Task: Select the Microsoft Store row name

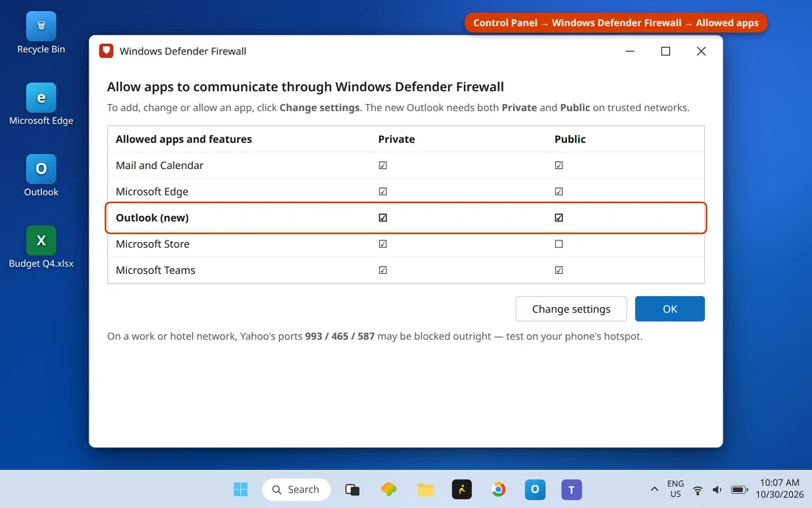Action: [x=153, y=244]
